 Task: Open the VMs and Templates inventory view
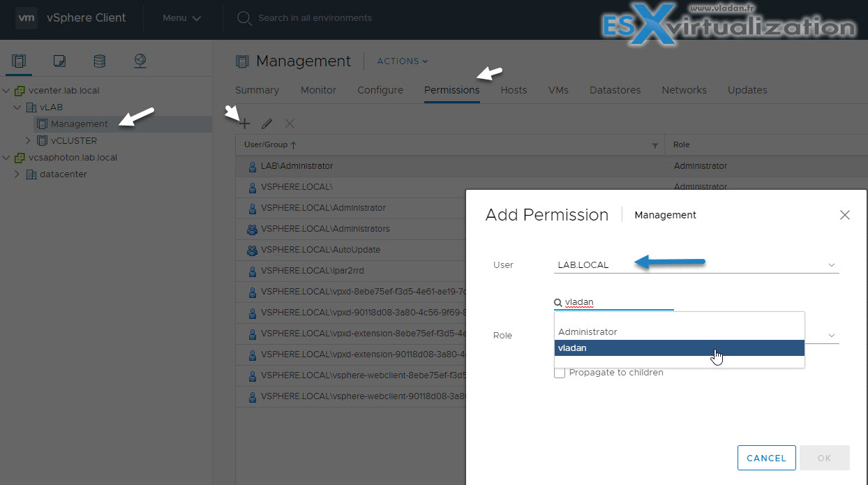point(59,61)
